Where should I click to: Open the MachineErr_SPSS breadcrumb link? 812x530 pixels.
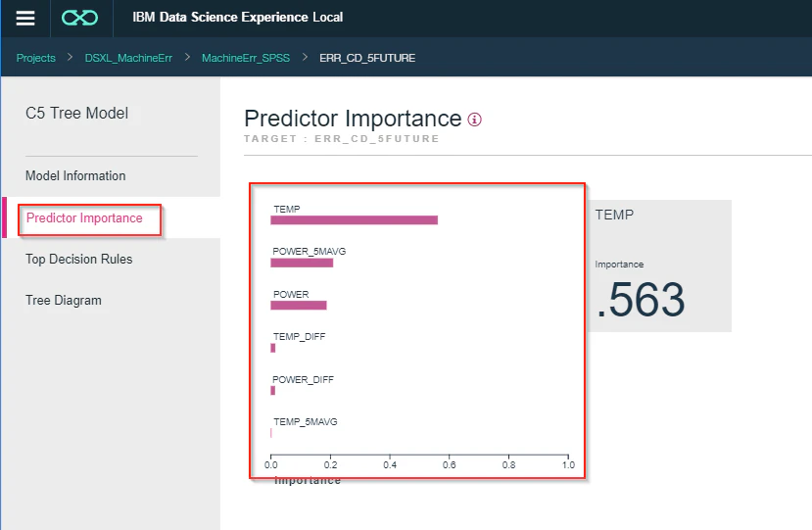(246, 58)
